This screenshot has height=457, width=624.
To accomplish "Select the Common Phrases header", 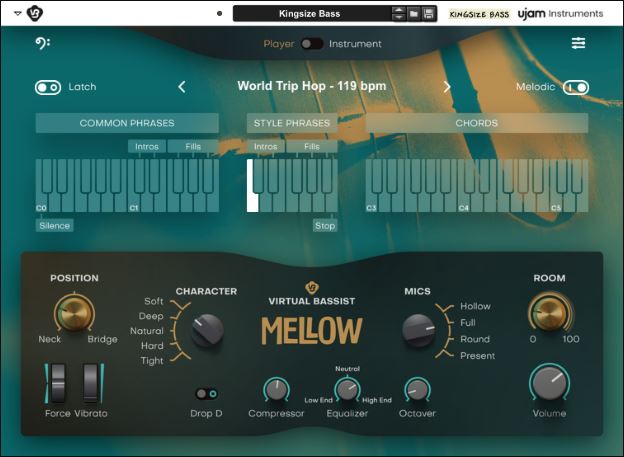I will pyautogui.click(x=127, y=123).
